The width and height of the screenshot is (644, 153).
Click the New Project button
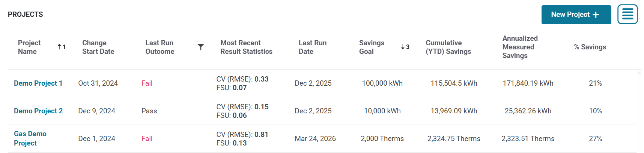(576, 15)
